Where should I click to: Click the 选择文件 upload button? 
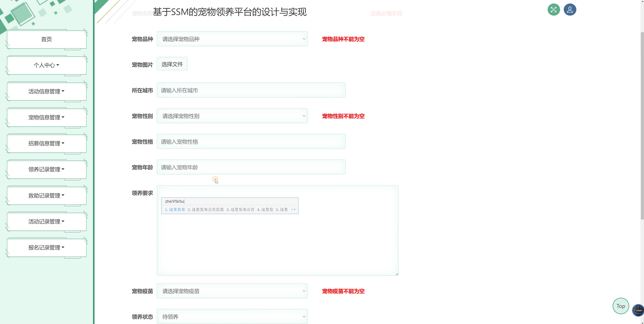tap(172, 64)
